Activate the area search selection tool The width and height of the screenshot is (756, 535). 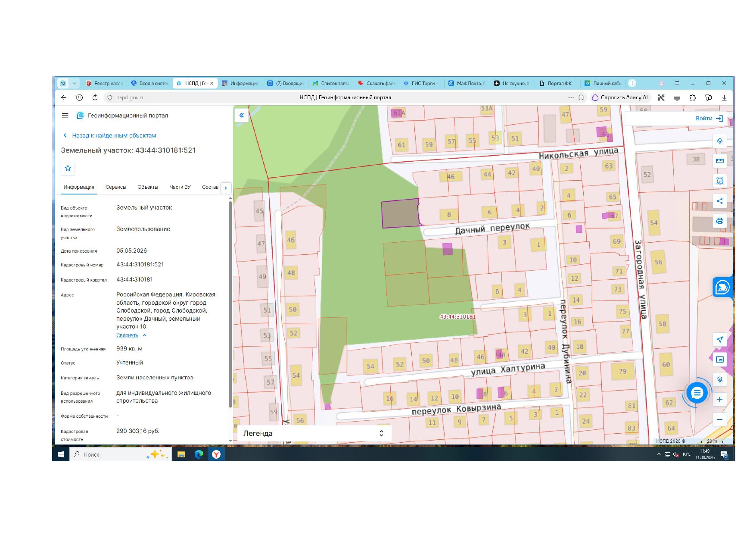[719, 181]
